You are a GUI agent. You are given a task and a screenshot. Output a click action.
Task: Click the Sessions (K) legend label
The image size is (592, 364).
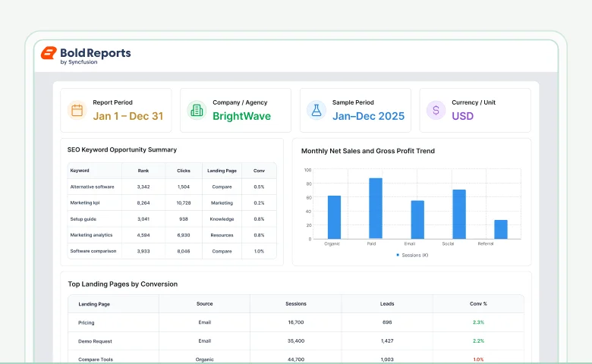(x=415, y=256)
